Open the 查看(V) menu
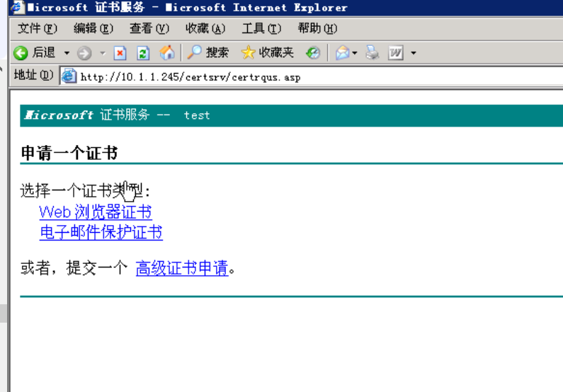This screenshot has width=563, height=392. click(x=149, y=28)
